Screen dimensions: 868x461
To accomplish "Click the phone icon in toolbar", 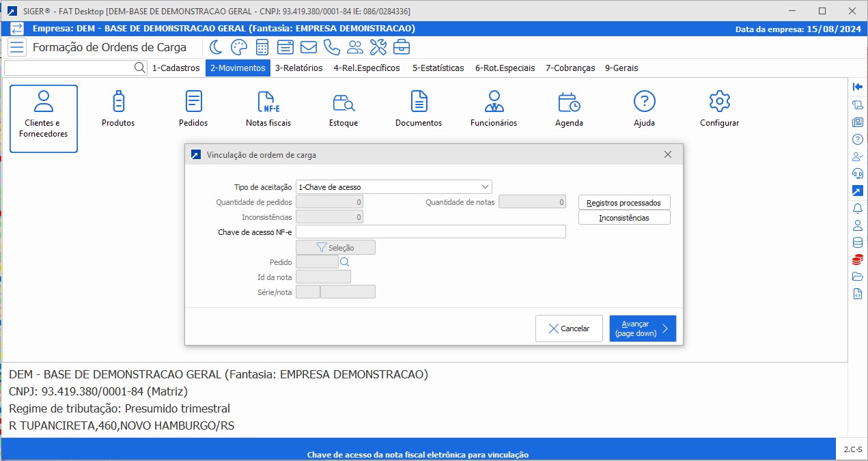I will pos(332,47).
